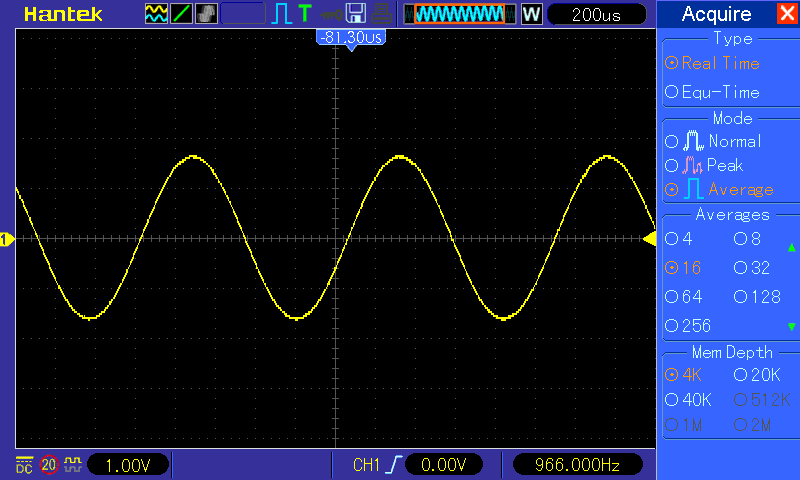Select 2M memory depth
The height and width of the screenshot is (480, 800).
point(753,424)
